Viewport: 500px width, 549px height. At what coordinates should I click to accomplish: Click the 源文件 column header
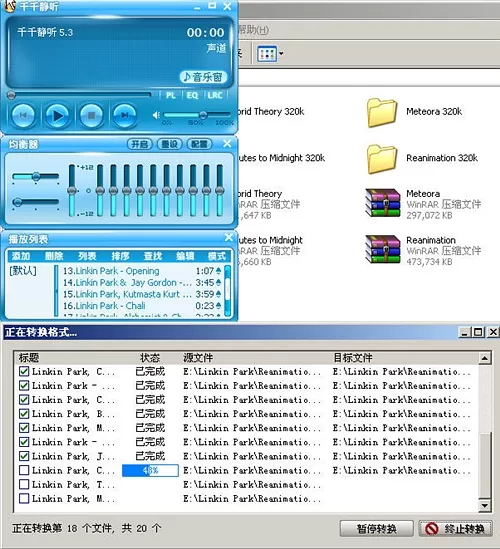point(198,358)
